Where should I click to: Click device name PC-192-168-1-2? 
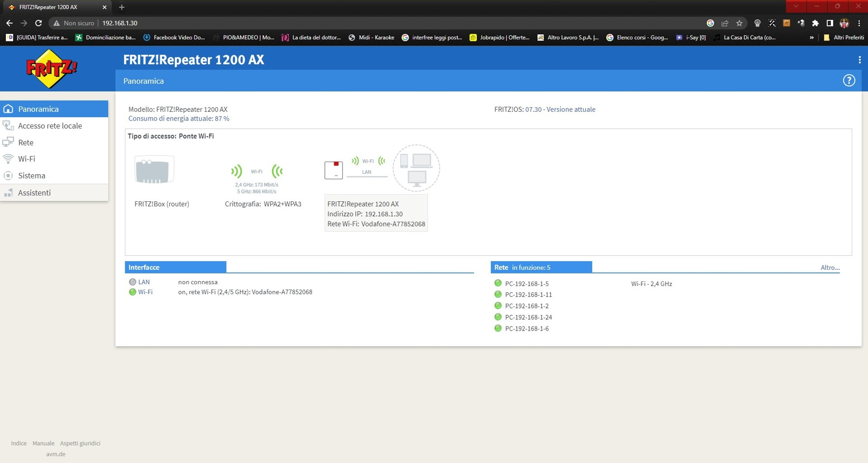527,306
